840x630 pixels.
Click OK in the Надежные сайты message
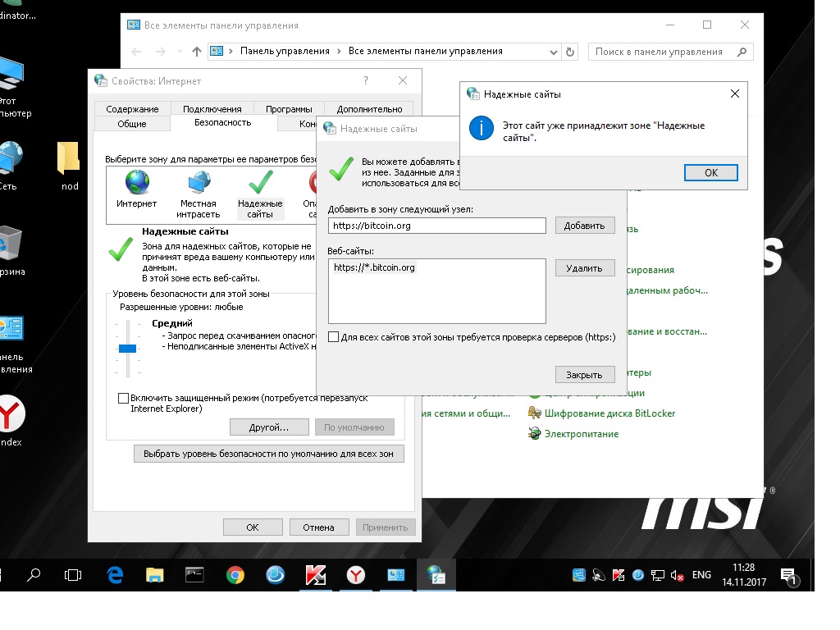coord(710,172)
